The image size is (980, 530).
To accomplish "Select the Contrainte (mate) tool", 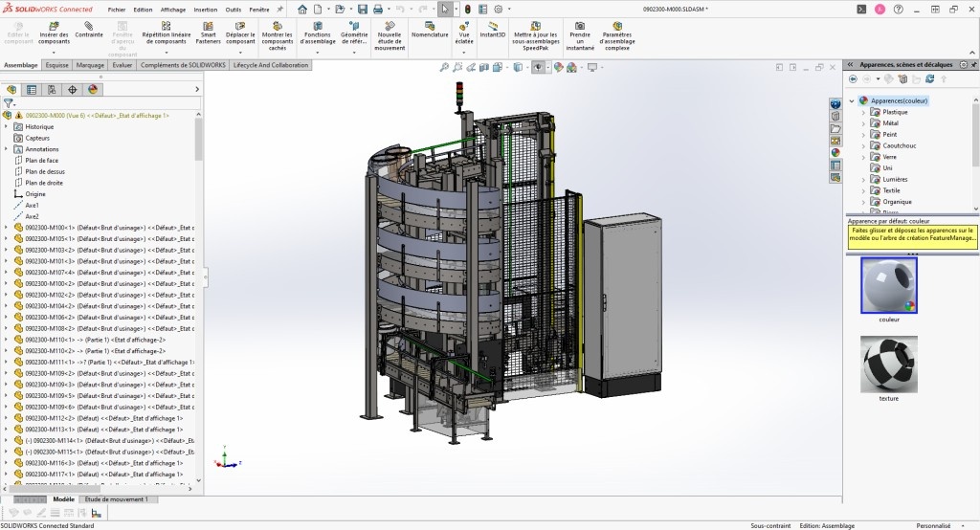I will pyautogui.click(x=89, y=30).
